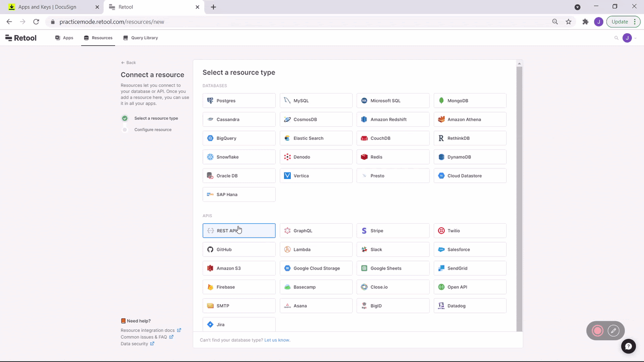644x362 pixels.
Task: Open the user avatar menu in Retool
Action: [627, 38]
